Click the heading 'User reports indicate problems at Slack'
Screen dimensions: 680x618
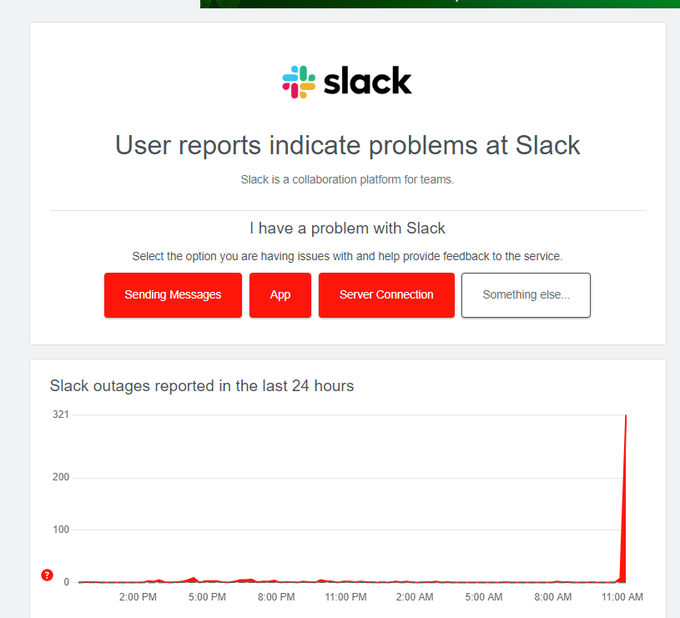347,145
